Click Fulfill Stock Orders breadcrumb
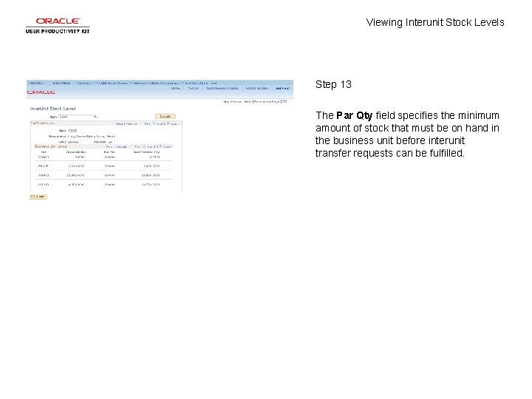This screenshot has width=532, height=399. [113, 83]
